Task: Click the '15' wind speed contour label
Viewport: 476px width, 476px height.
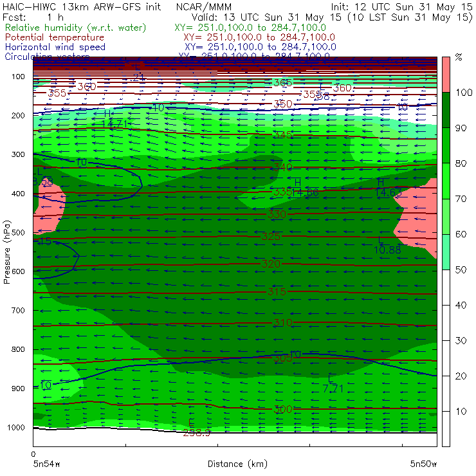Action: click(45, 241)
